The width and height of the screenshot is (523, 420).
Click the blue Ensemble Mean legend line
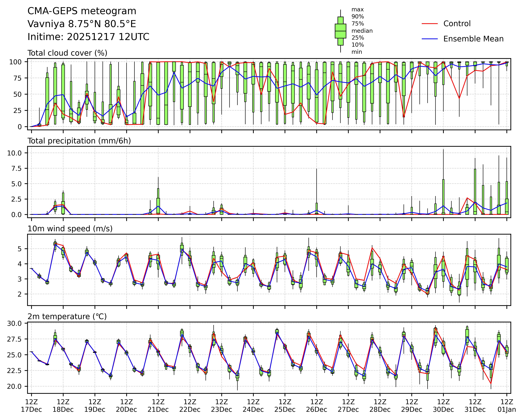[x=430, y=39]
